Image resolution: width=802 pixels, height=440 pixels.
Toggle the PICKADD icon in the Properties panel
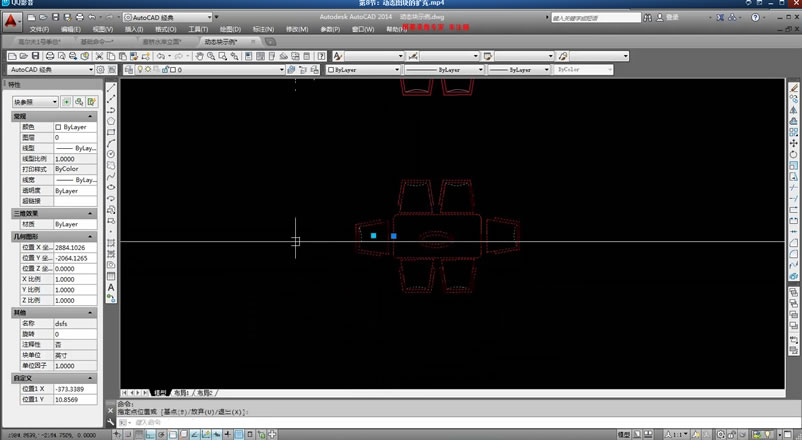[x=66, y=102]
